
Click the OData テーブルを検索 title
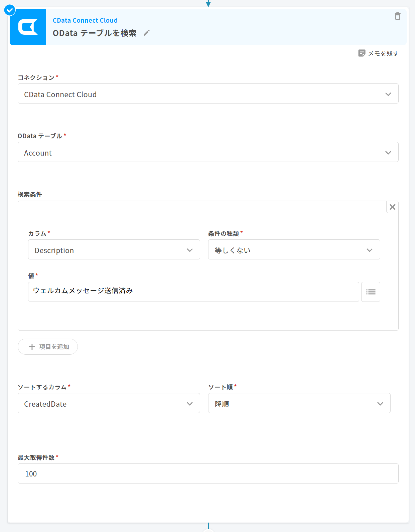[95, 33]
